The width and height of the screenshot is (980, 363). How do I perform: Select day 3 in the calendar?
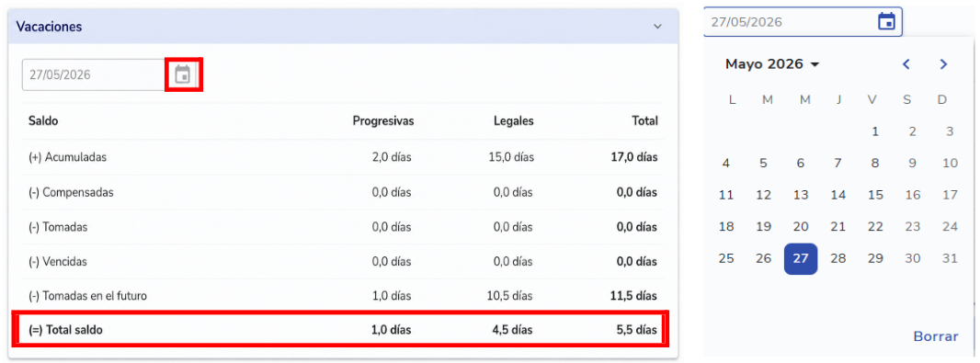950,131
